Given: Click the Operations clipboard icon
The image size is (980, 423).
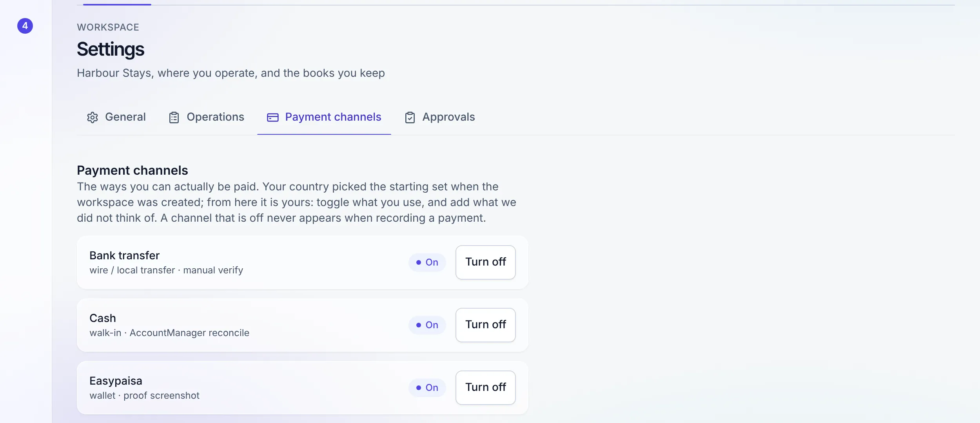Looking at the screenshot, I should [x=174, y=117].
